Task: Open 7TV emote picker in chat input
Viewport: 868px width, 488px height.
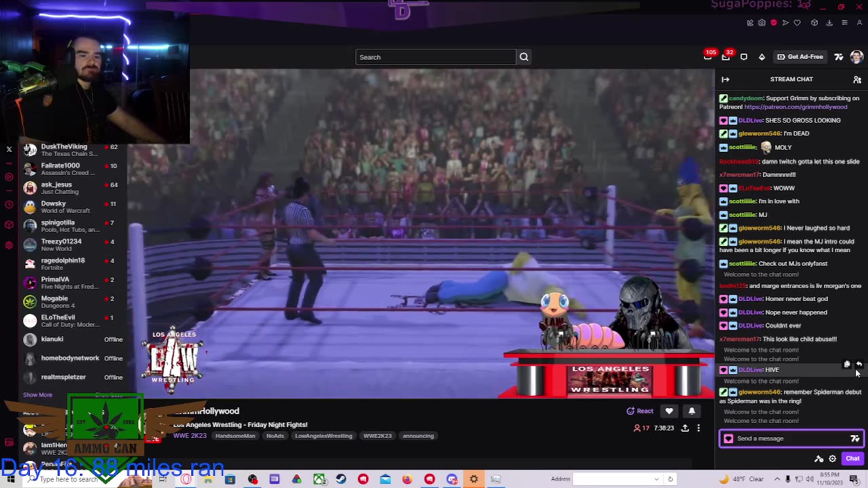Action: click(x=855, y=439)
